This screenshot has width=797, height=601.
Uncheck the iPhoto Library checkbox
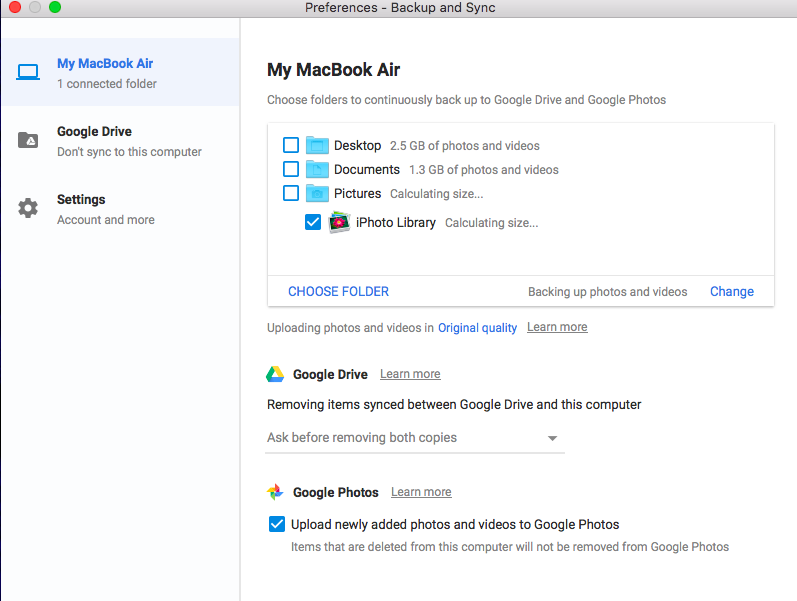tap(313, 222)
